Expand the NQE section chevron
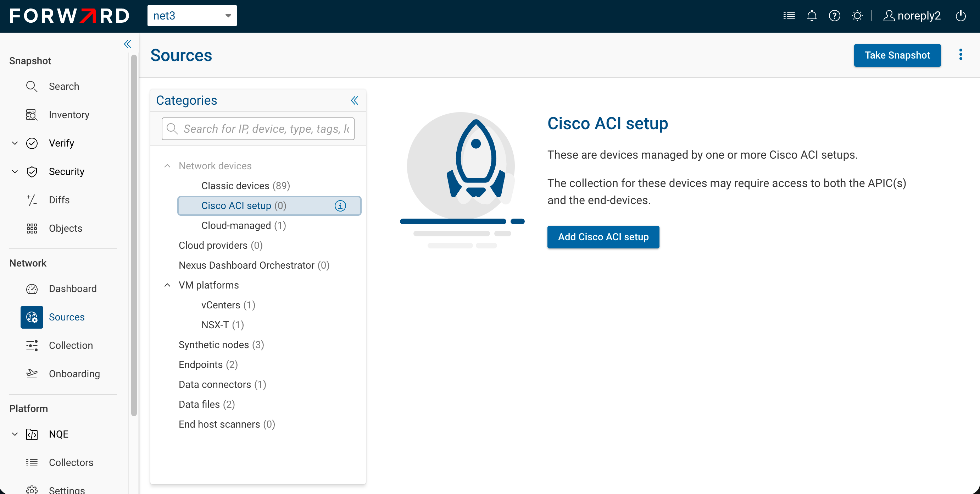The height and width of the screenshot is (494, 980). 15,434
